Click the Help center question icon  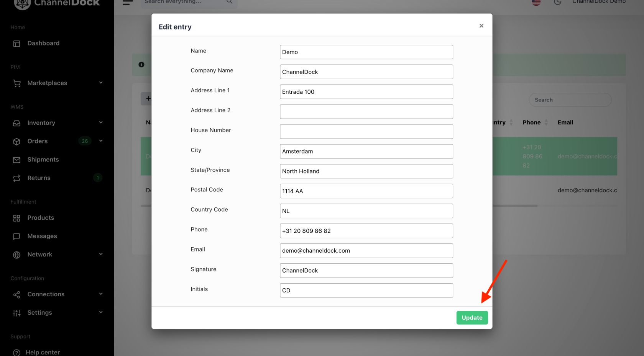(16, 353)
